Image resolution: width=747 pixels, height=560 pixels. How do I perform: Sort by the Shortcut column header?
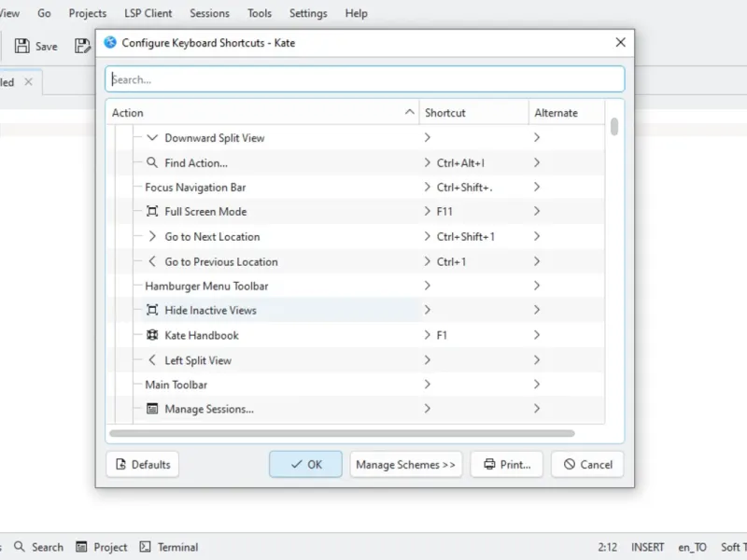pos(474,113)
